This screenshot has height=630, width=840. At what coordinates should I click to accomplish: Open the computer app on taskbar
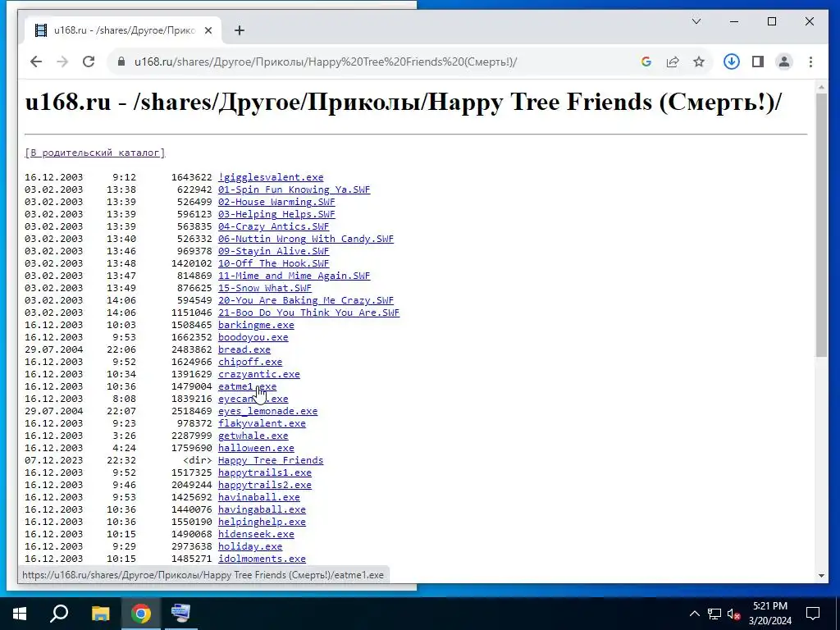(x=181, y=614)
